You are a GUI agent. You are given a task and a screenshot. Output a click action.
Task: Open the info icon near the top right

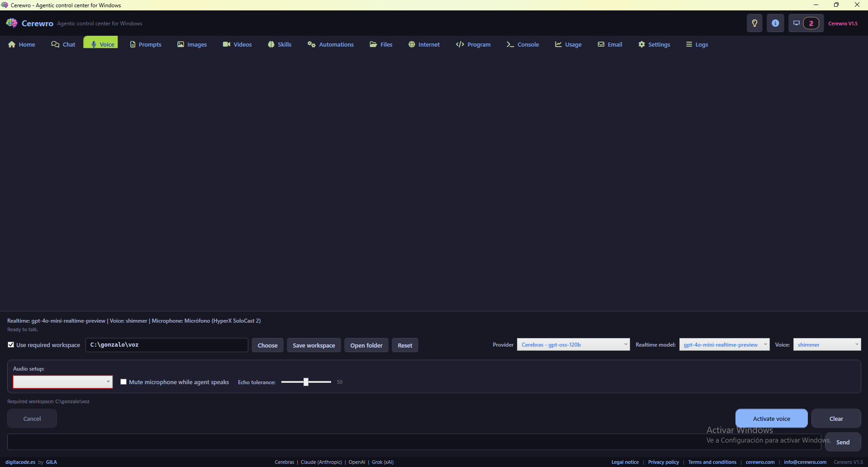point(775,23)
